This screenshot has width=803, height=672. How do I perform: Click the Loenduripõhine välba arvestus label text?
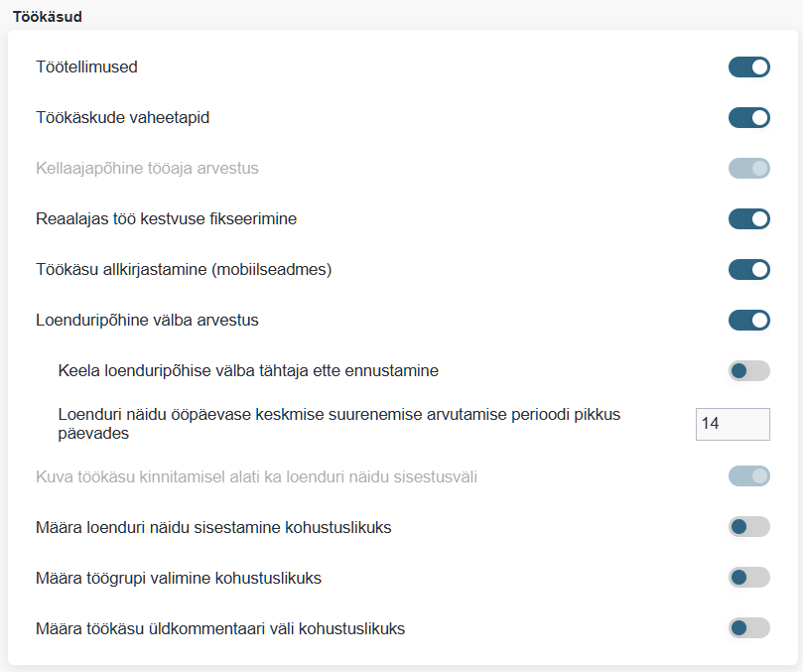click(x=148, y=320)
